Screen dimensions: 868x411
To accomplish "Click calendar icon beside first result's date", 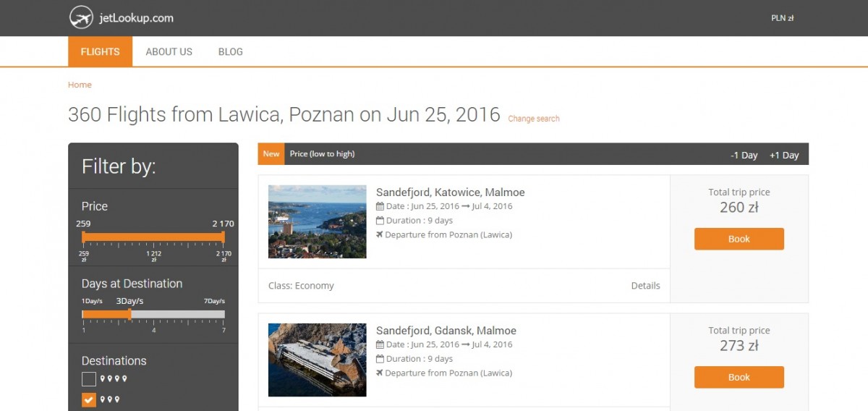I will 380,206.
